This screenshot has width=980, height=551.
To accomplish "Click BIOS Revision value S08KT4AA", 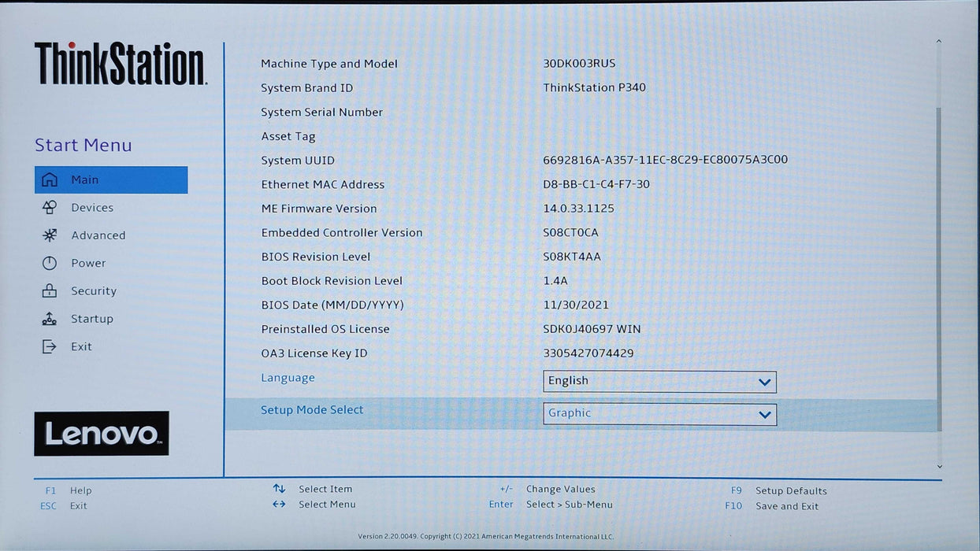I will click(x=572, y=257).
